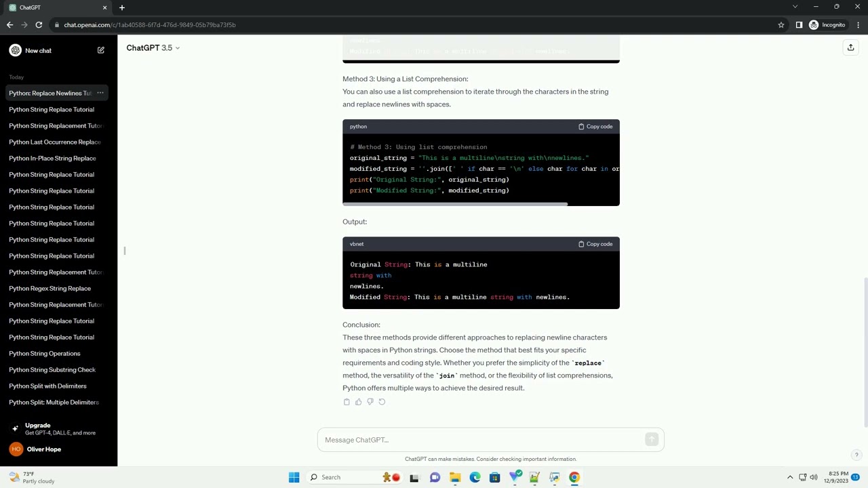Open Python Split: Multiple Delimiters chat
Image resolution: width=868 pixels, height=488 pixels.
pyautogui.click(x=56, y=402)
